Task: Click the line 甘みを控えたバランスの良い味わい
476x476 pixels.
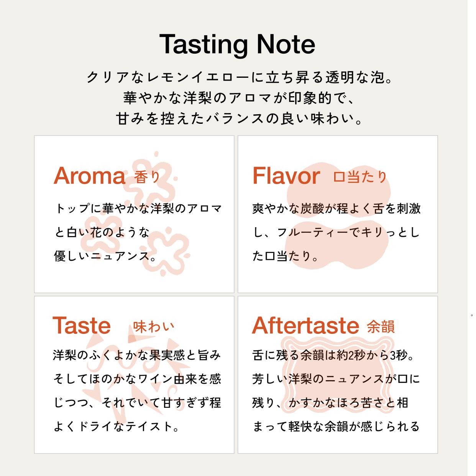Action: pos(240,118)
